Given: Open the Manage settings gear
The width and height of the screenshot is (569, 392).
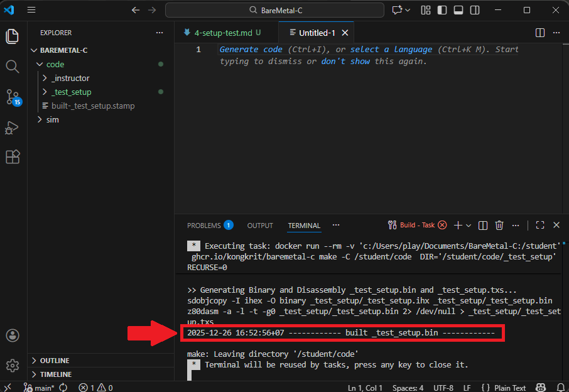Looking at the screenshot, I should (x=13, y=365).
